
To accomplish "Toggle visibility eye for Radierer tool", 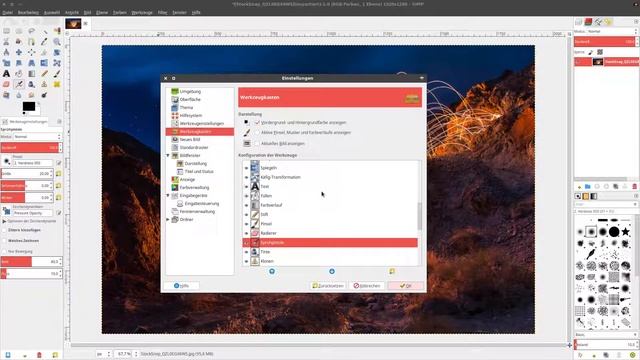I will (x=246, y=233).
